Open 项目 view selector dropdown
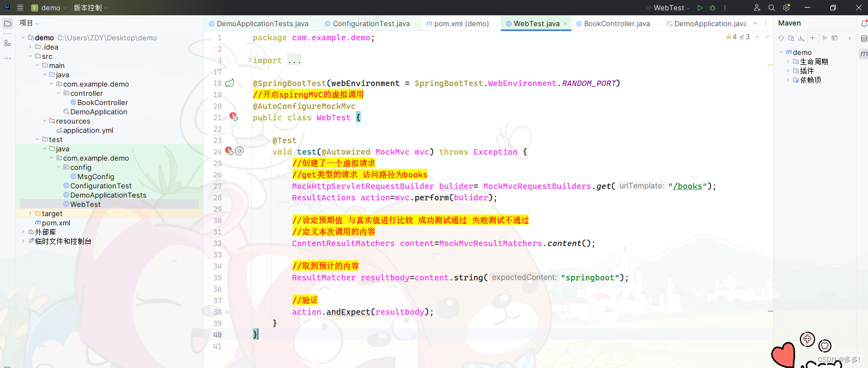868x368 pixels. 29,23
